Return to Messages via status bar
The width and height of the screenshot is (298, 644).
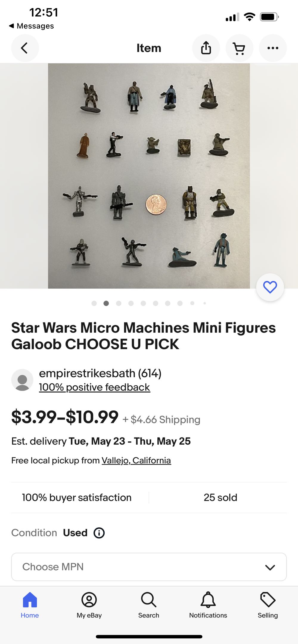click(x=32, y=26)
